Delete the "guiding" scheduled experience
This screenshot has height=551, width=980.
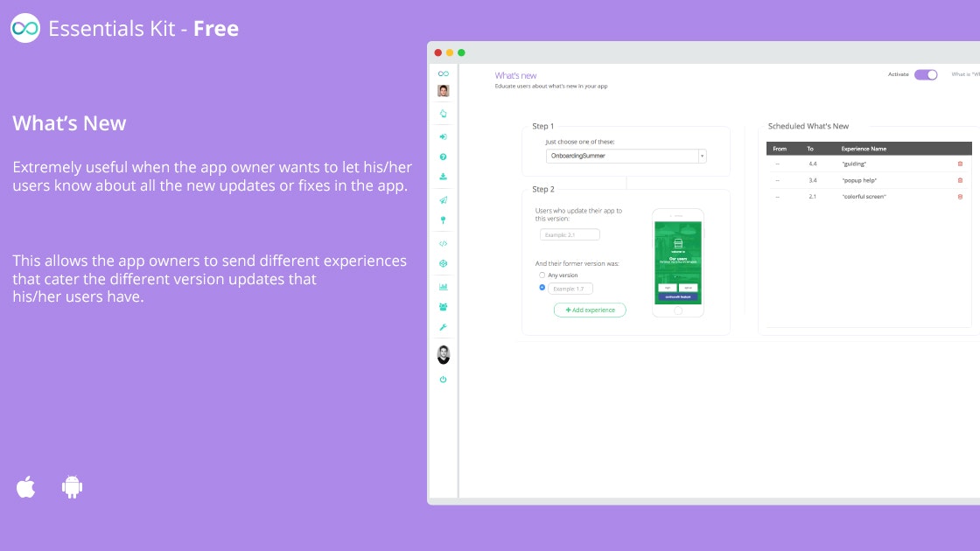point(960,164)
